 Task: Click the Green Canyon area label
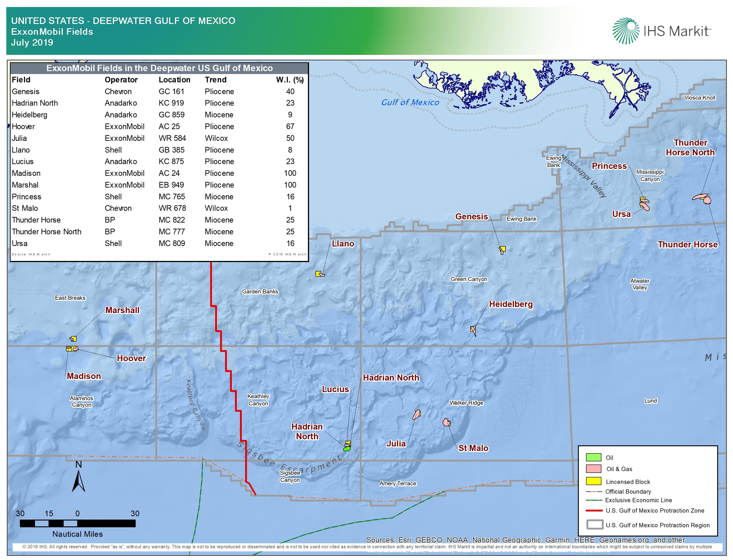click(469, 279)
